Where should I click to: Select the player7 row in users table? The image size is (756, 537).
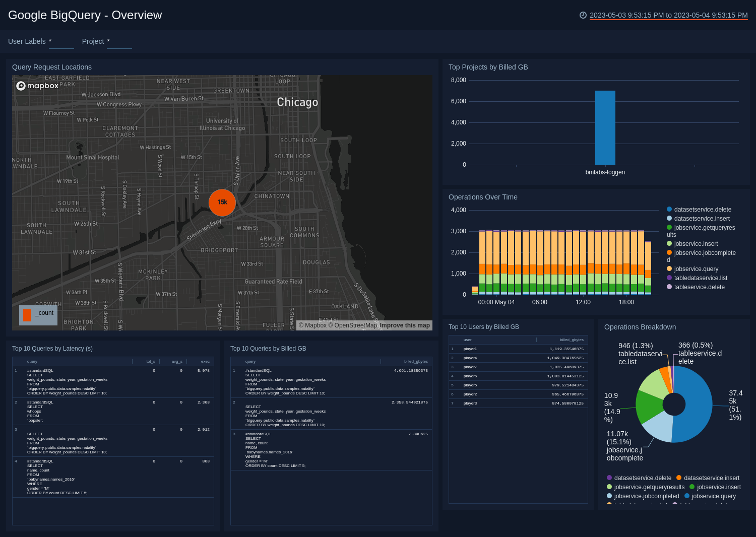pyautogui.click(x=518, y=367)
